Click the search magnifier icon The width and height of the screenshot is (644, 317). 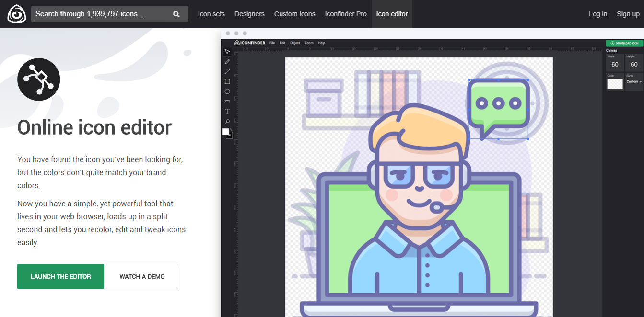(176, 14)
